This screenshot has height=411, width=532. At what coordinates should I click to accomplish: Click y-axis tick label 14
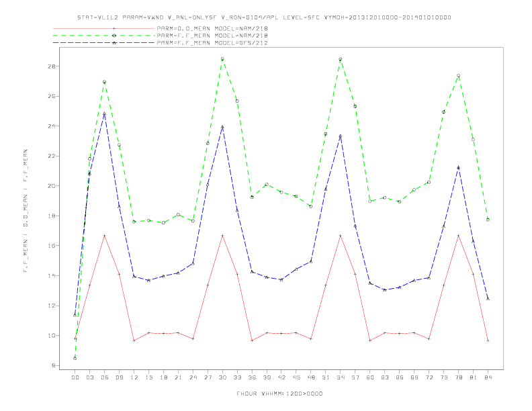pos(52,276)
